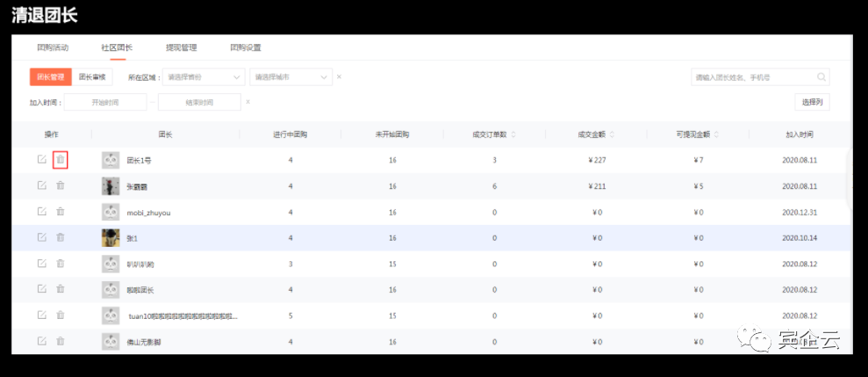868x377 pixels.
Task: Click the trash icon for 张霸霸
Action: tap(61, 185)
